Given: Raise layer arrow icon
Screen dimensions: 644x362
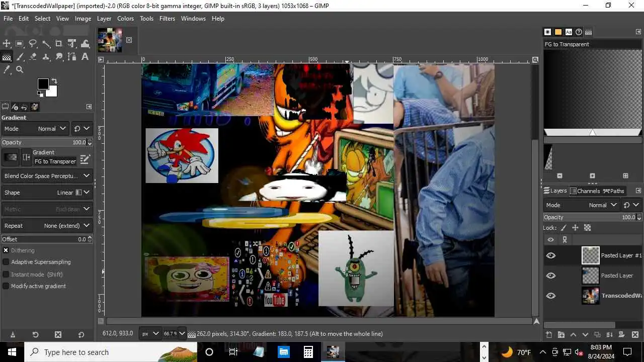Looking at the screenshot, I should click(573, 335).
